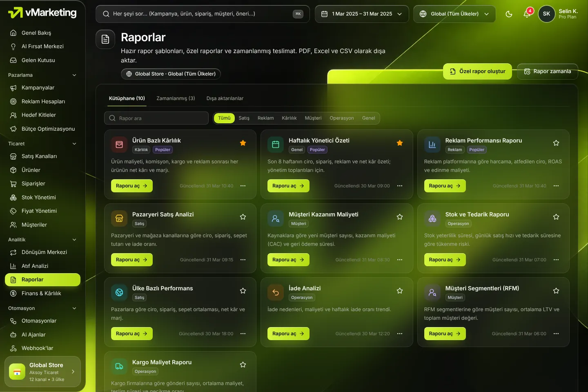The height and width of the screenshot is (392, 588).
Task: Favorite Müşteri Kazanım Maliyeti star
Action: [400, 217]
